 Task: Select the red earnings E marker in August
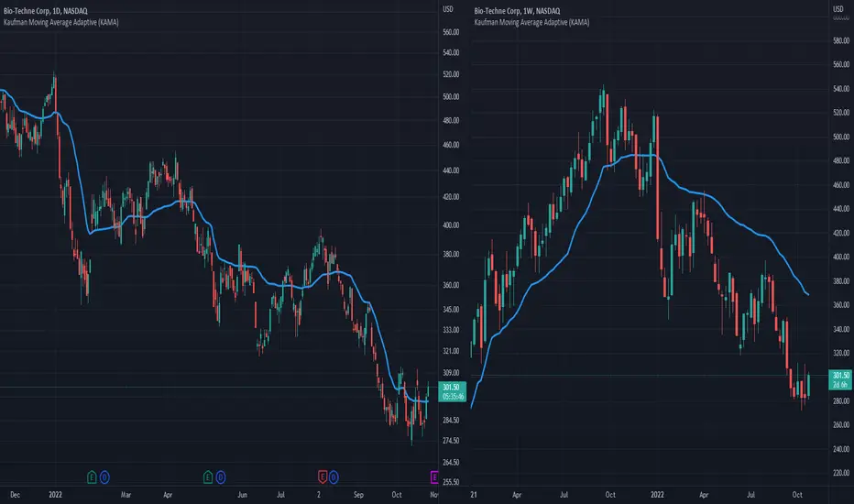(322, 477)
